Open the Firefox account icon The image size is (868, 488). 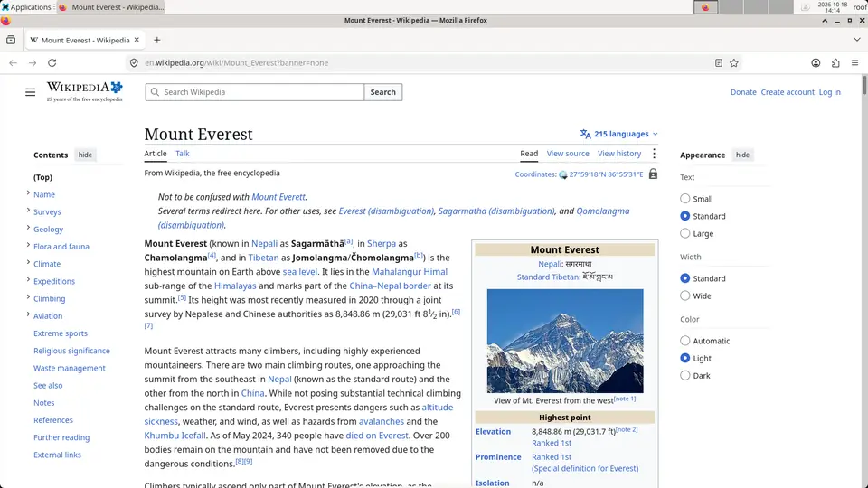(816, 63)
